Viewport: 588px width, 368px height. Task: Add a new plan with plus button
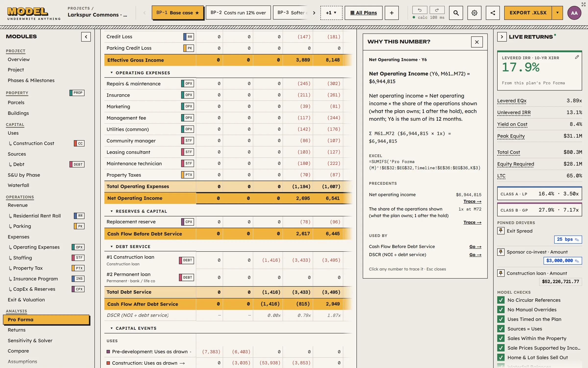[392, 13]
